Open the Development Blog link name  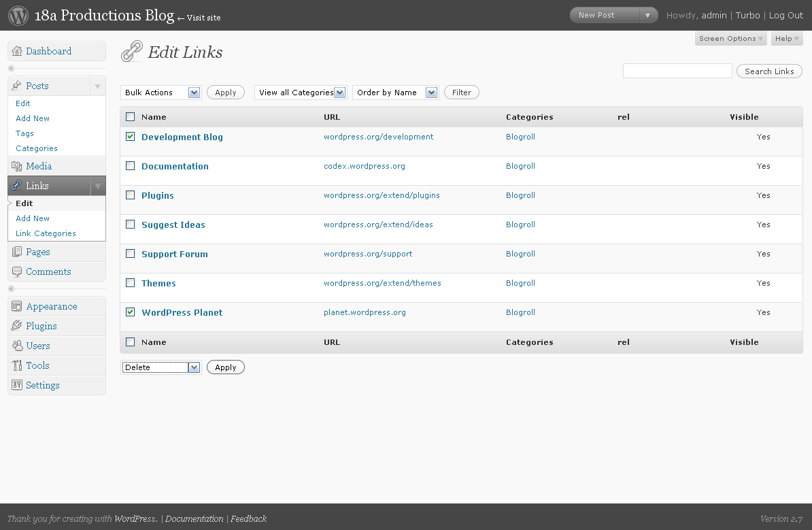182,137
